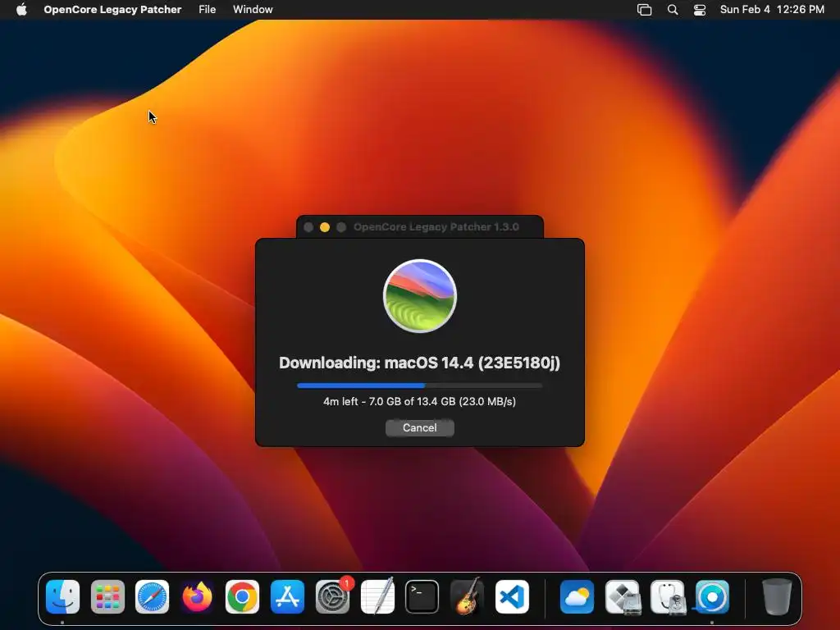Open the Weather app from the Dock
The height and width of the screenshot is (630, 840).
click(x=577, y=597)
